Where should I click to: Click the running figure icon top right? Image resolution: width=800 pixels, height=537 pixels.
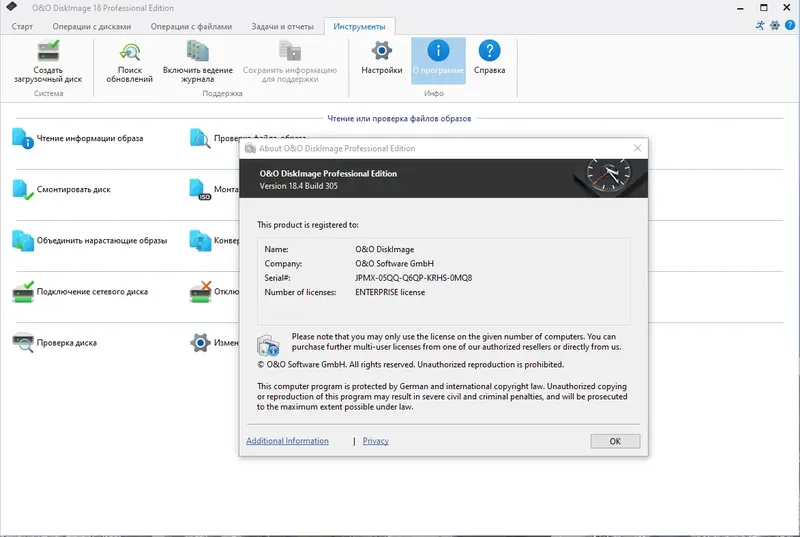coord(760,25)
